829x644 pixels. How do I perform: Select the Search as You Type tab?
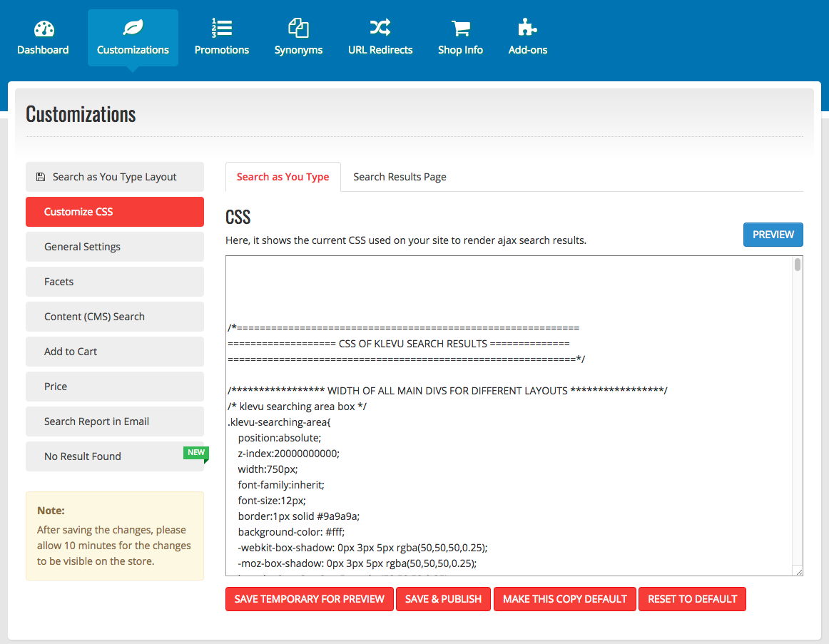coord(283,177)
